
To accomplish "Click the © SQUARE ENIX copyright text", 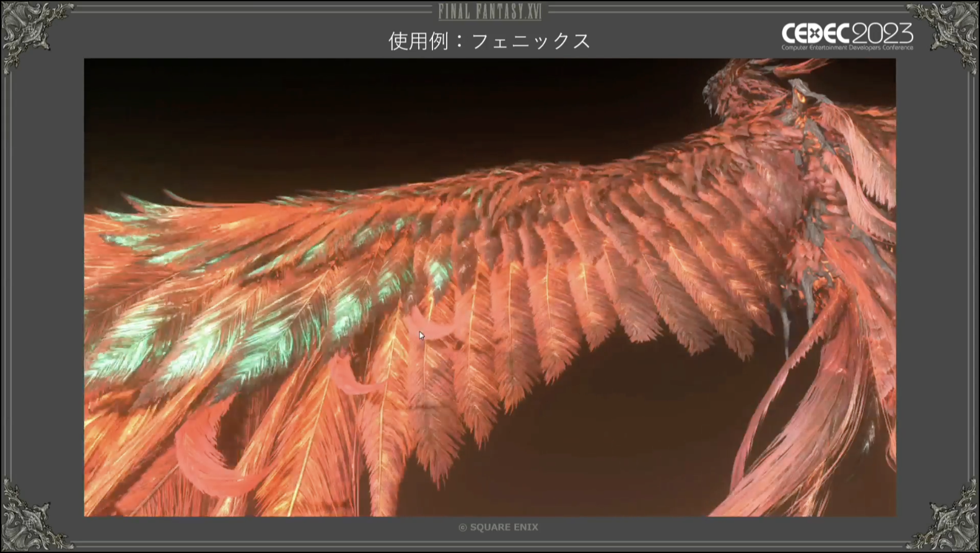I will pyautogui.click(x=498, y=527).
